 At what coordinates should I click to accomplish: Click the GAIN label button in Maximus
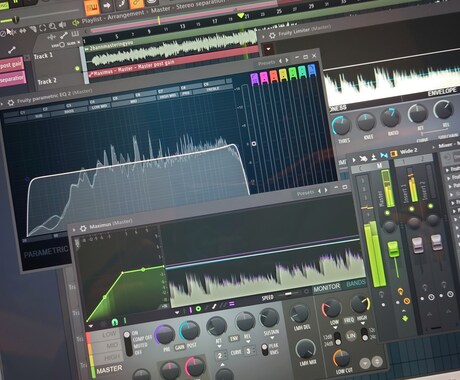tap(179, 347)
